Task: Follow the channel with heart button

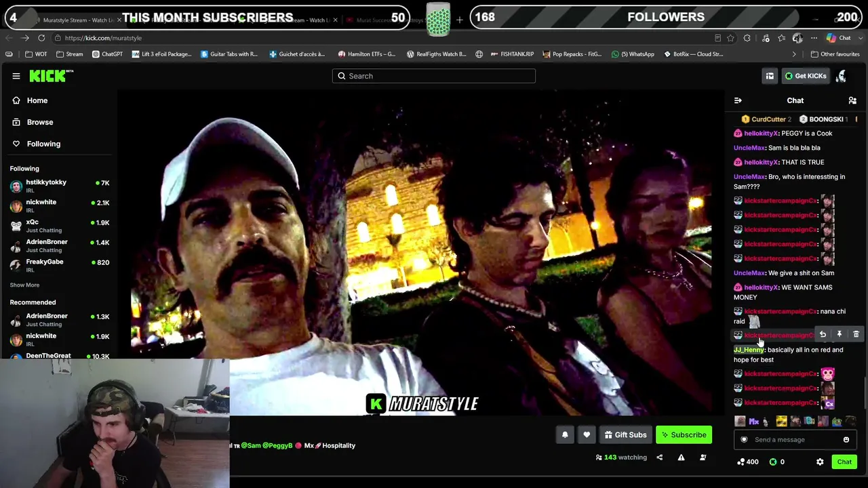Action: (x=587, y=435)
